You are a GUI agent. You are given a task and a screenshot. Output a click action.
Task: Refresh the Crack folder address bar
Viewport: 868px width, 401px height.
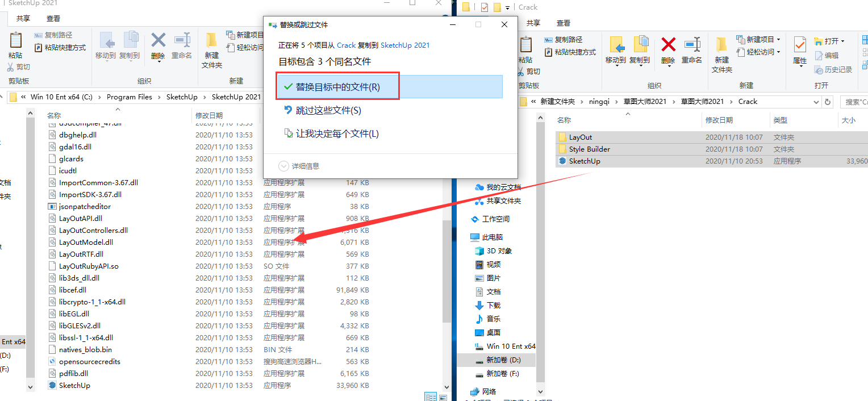click(x=828, y=102)
